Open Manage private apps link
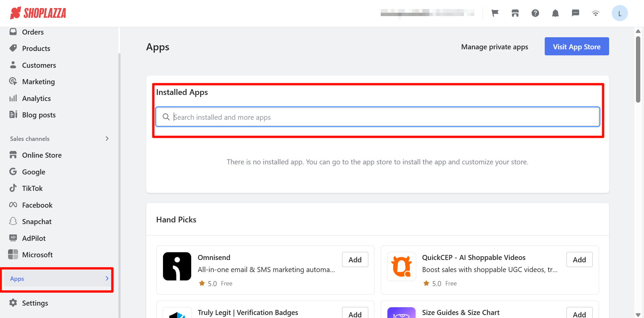644x318 pixels. tap(494, 47)
